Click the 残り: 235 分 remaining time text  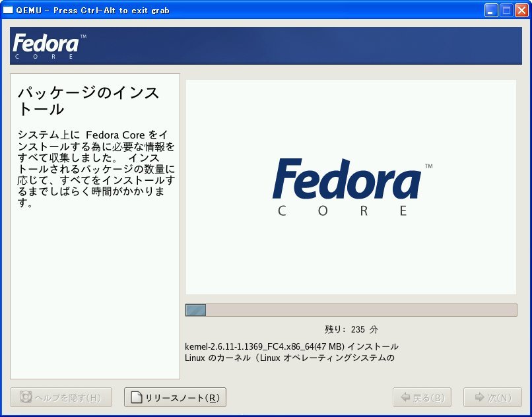tap(351, 329)
